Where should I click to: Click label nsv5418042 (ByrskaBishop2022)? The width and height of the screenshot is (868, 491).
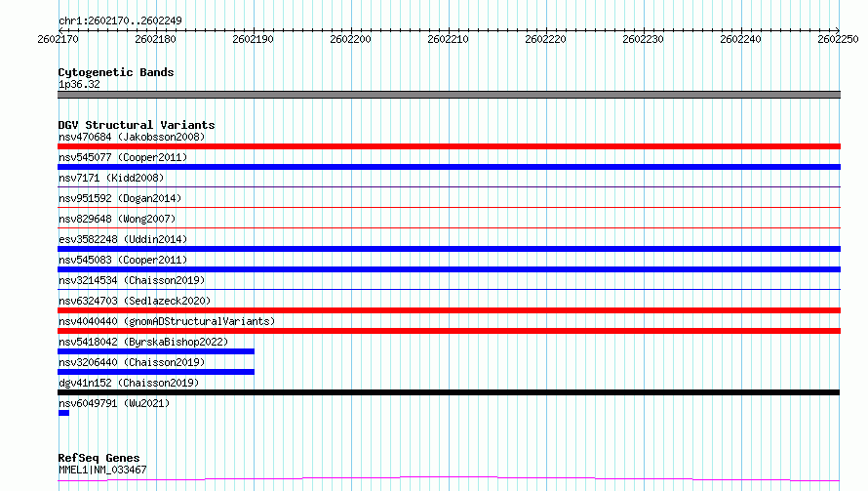143,342
